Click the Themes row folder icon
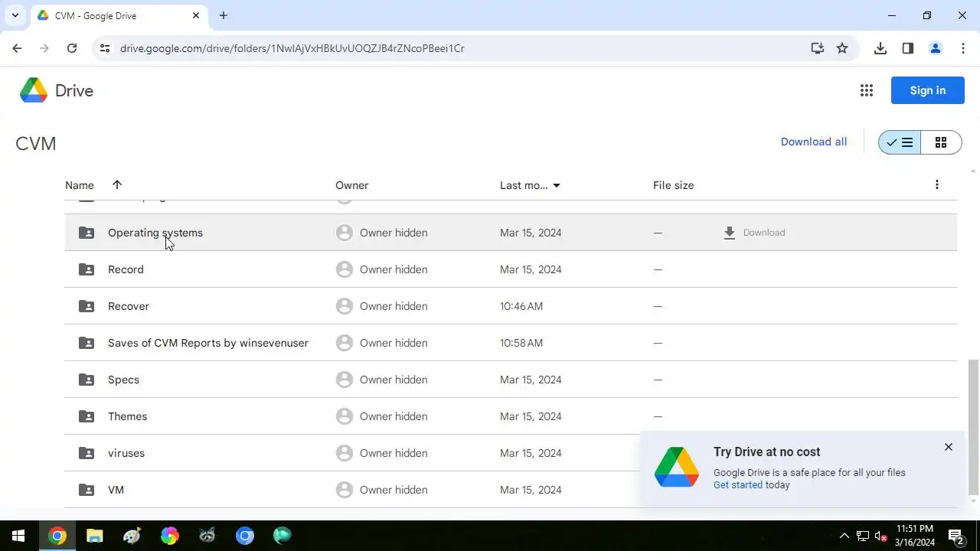Screen dimensions: 980x551 click(x=87, y=416)
